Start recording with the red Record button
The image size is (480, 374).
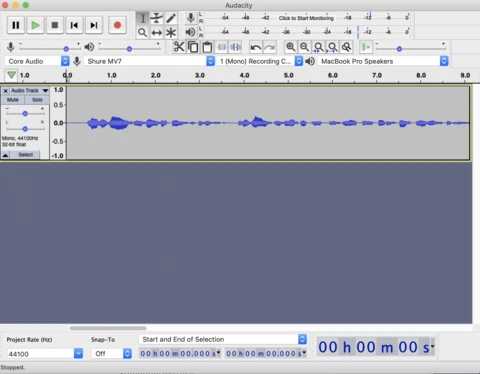tap(117, 25)
